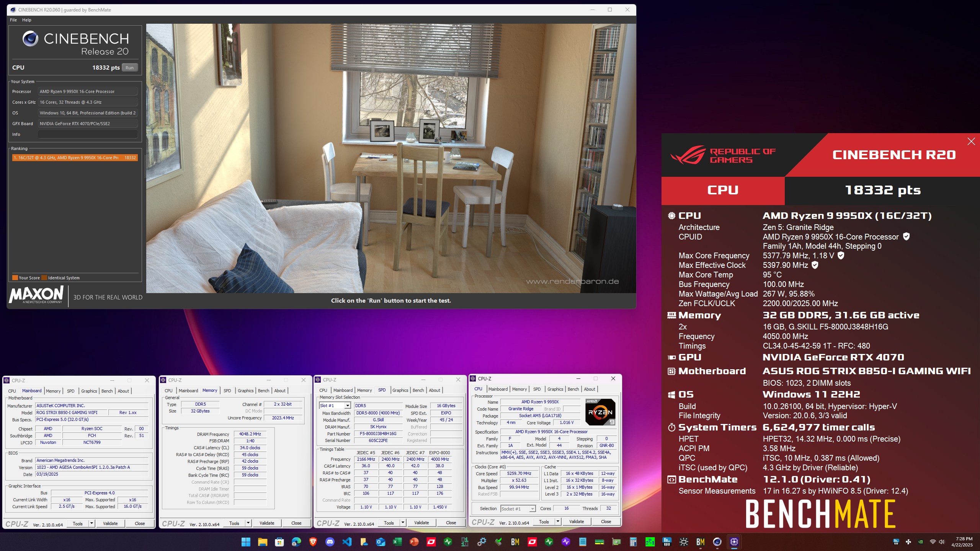Screen dimensions: 980x551
Task: Select Mainboard tab in rightmost CPU-Z window
Action: (x=498, y=389)
